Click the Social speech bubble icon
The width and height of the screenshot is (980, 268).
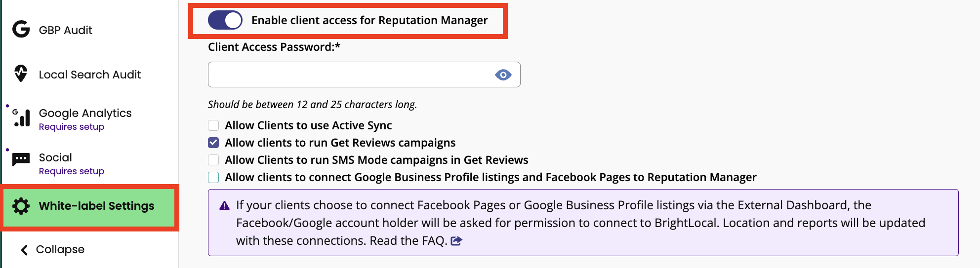click(x=21, y=159)
